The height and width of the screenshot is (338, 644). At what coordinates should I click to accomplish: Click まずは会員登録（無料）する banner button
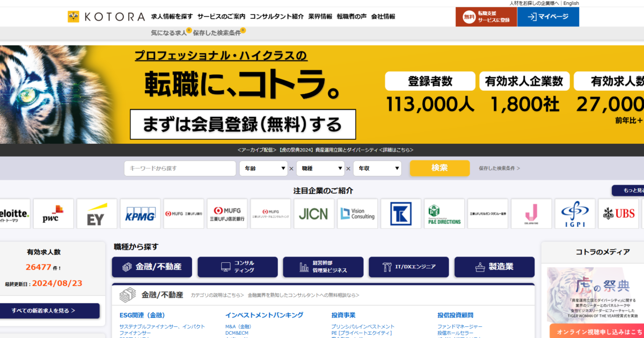point(243,124)
